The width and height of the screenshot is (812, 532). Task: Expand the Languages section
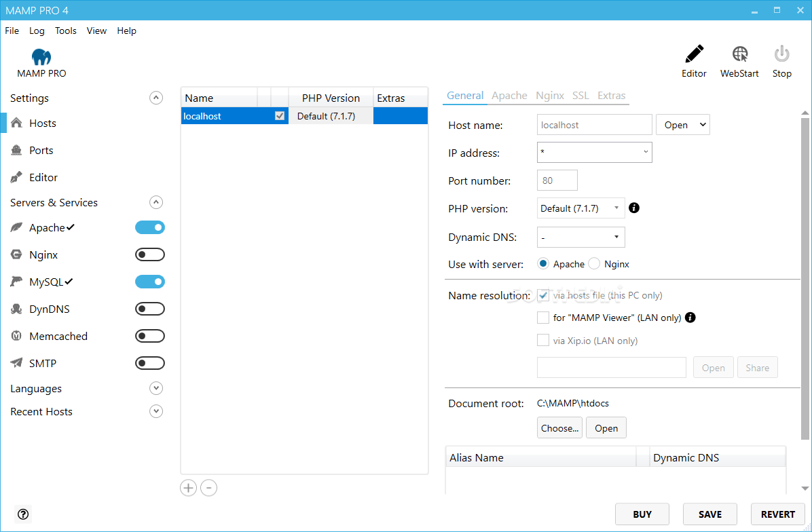tap(156, 389)
